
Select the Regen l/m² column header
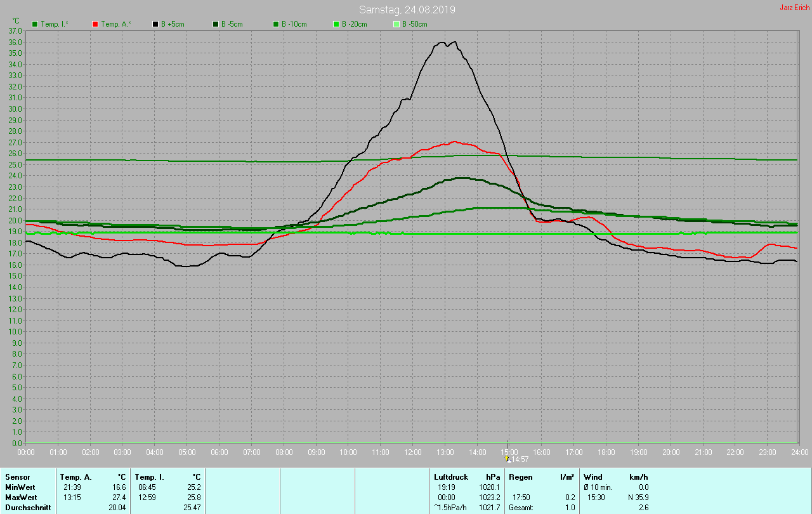pyautogui.click(x=541, y=477)
